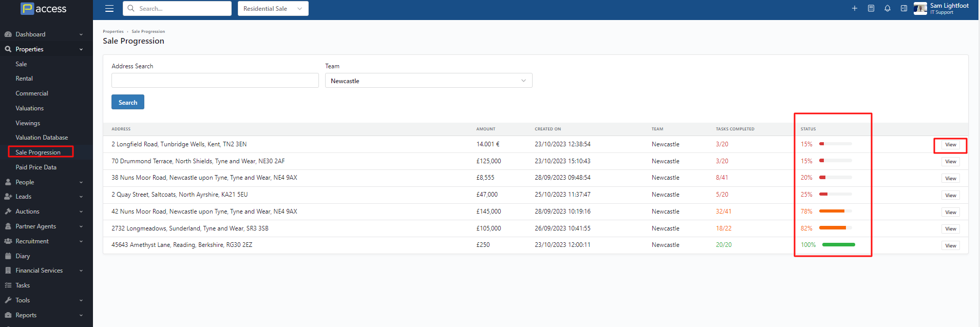View 2732 Longmeadows sale progression
The image size is (980, 327).
pyautogui.click(x=951, y=229)
